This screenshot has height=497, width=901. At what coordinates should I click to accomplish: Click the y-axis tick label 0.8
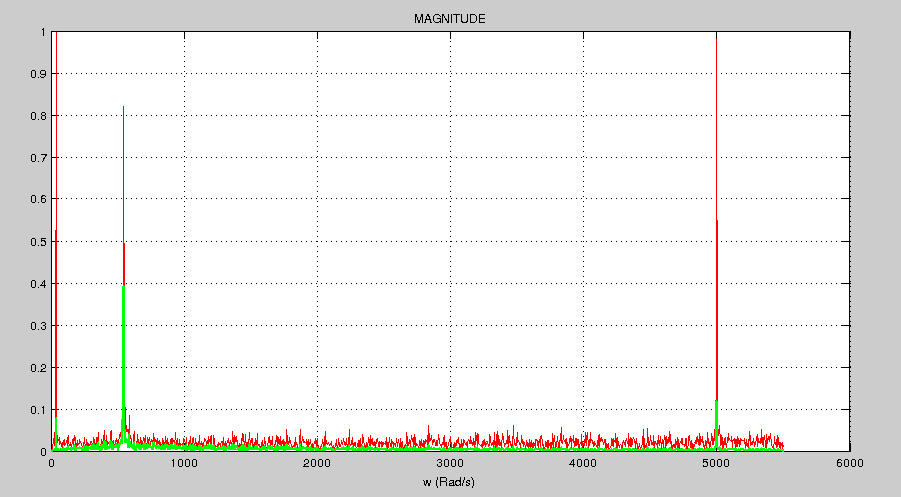click(x=39, y=116)
